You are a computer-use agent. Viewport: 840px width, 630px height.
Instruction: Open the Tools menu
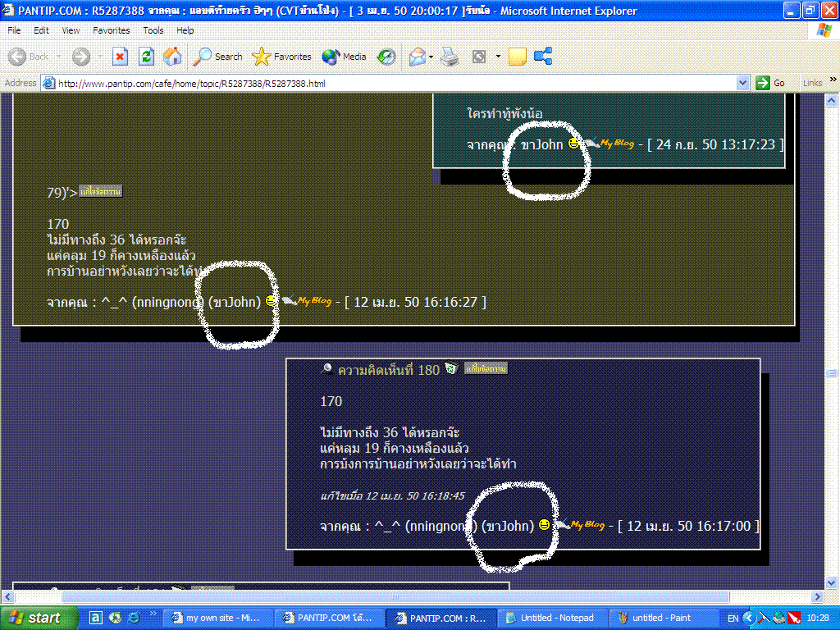pyautogui.click(x=153, y=30)
